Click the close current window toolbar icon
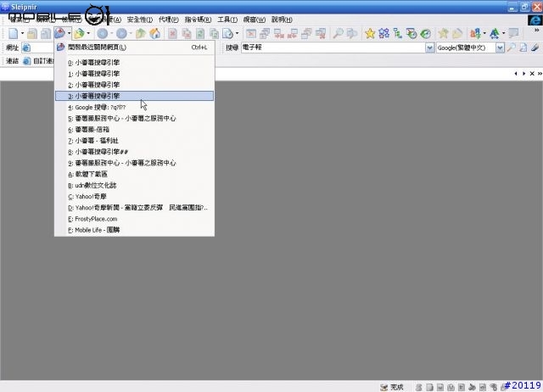 point(251,34)
